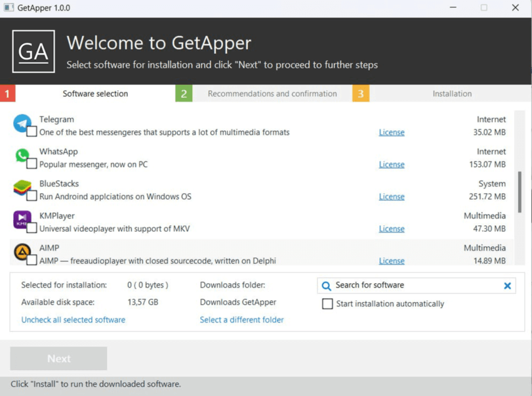Click the Telegram app icon
The image size is (532, 396).
click(x=22, y=123)
